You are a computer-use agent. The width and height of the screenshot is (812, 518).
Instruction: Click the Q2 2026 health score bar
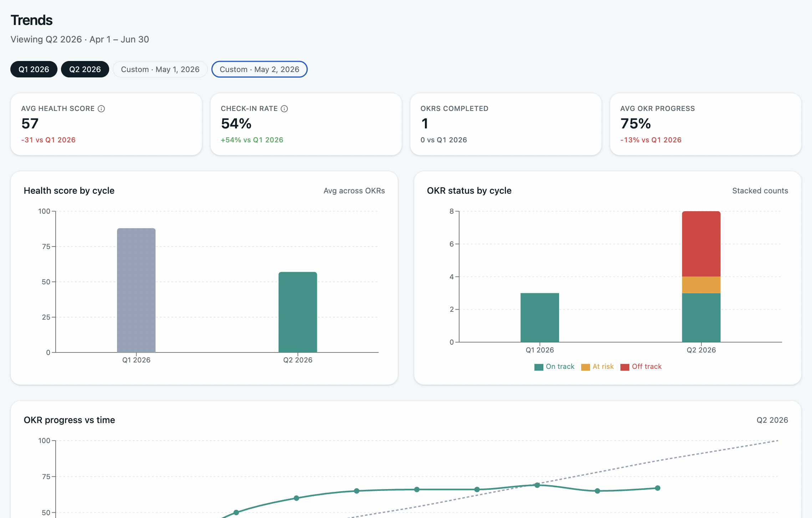click(x=298, y=312)
